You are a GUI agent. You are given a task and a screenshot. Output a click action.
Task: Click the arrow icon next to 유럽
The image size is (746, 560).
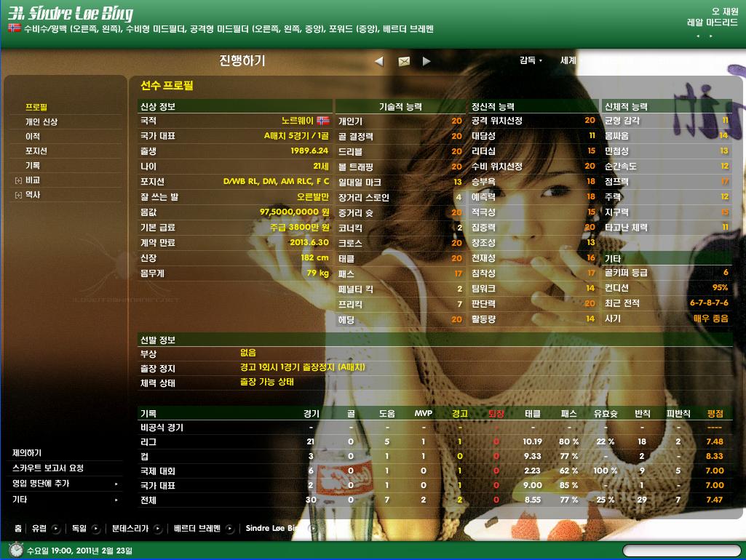coord(56,529)
